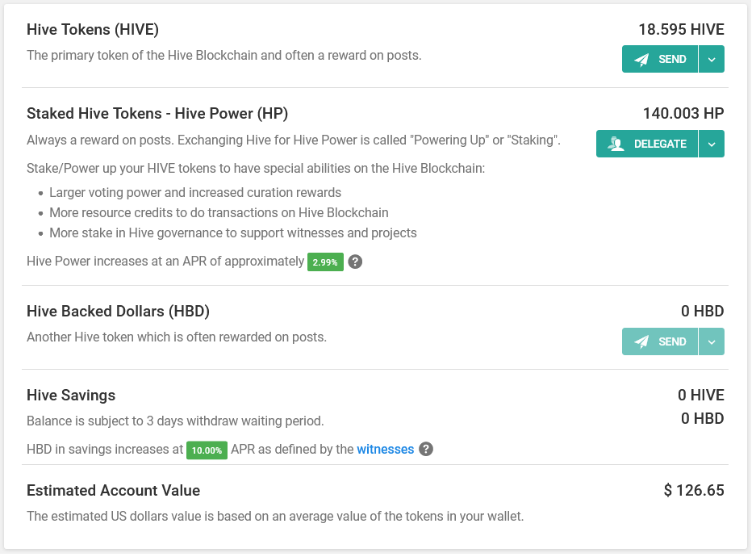Click the 0 HIVE savings balance

coord(700,396)
